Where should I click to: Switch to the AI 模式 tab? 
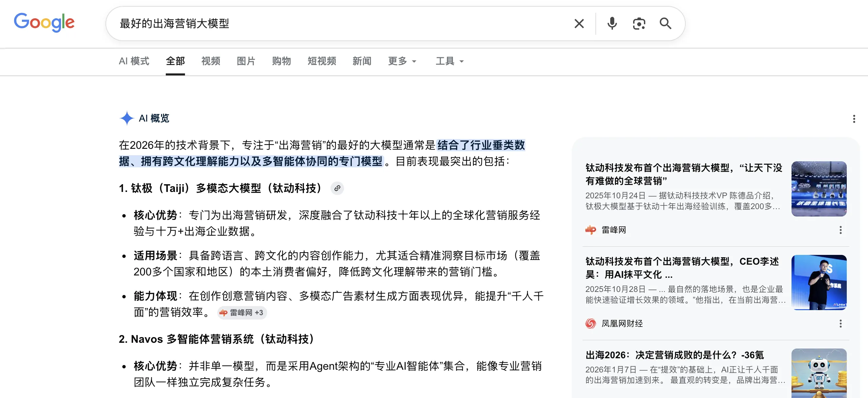[x=134, y=61]
